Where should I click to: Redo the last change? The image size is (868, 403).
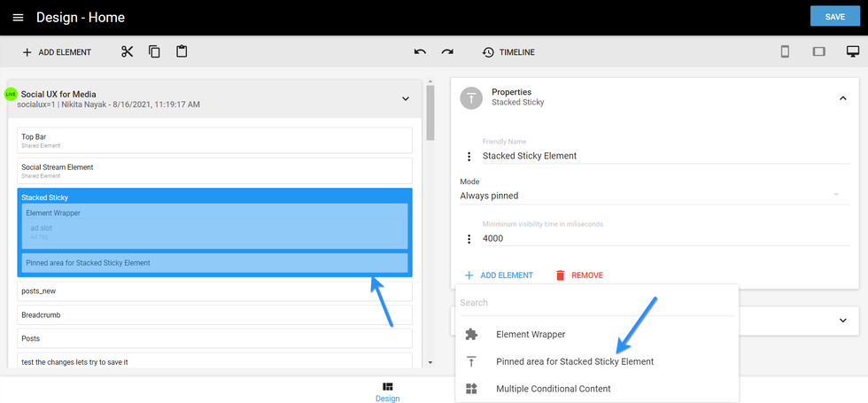[447, 52]
